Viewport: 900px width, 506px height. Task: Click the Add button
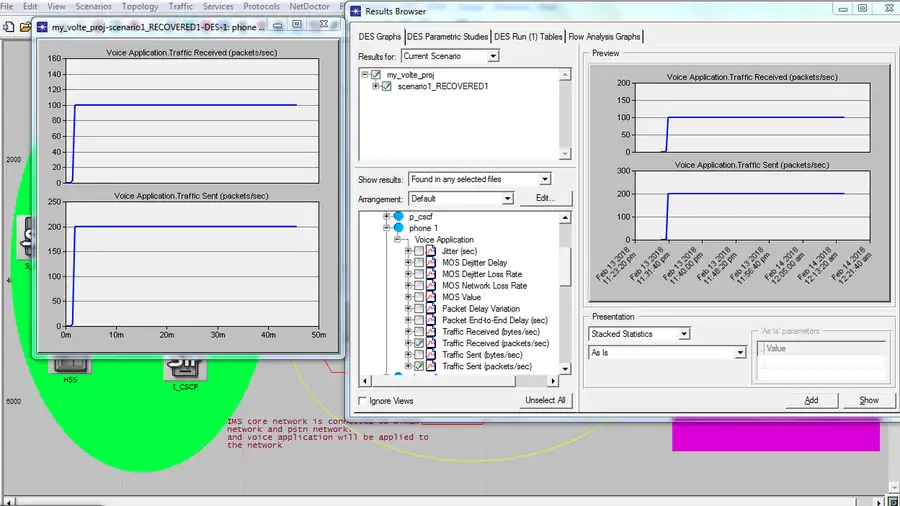click(x=812, y=400)
